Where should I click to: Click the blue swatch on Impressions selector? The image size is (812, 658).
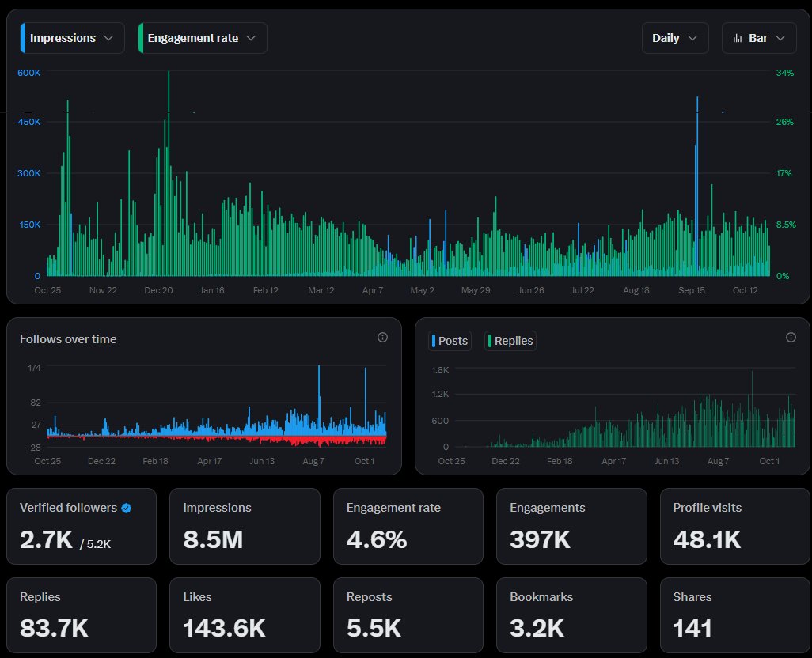click(23, 38)
